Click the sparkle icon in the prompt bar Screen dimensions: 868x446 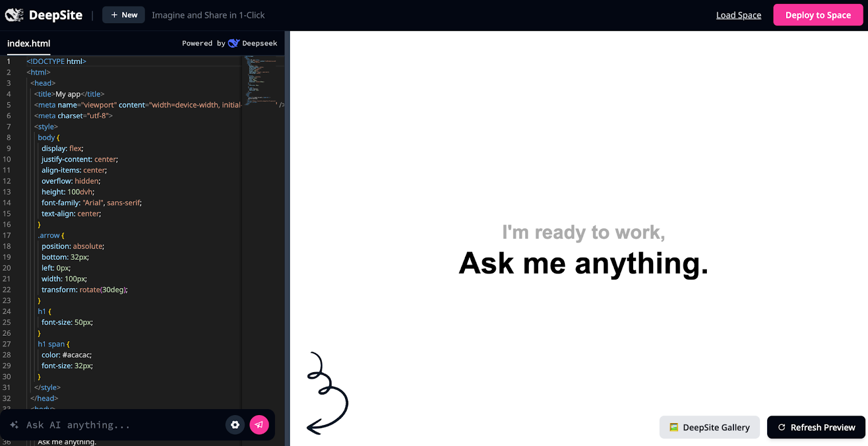tap(14, 425)
